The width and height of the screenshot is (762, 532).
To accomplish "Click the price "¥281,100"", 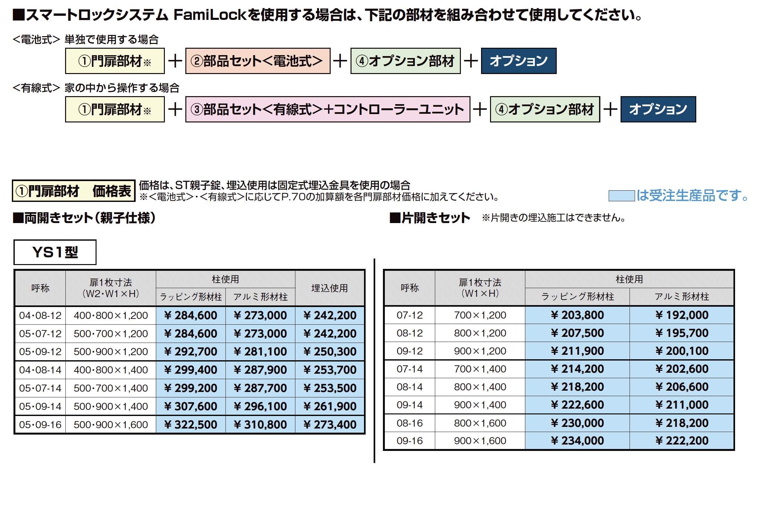I will tap(260, 352).
